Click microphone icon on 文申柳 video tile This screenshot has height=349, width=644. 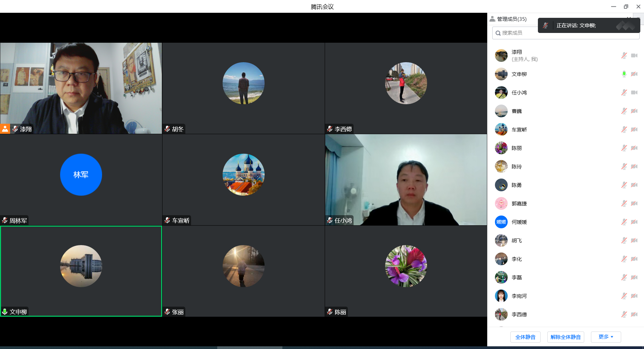[x=5, y=312]
